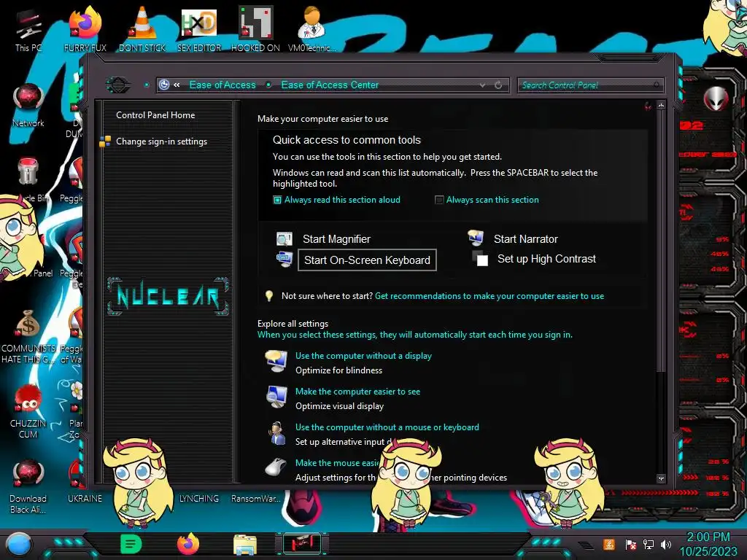Click the vertical scrollbar thumb

pos(661,241)
